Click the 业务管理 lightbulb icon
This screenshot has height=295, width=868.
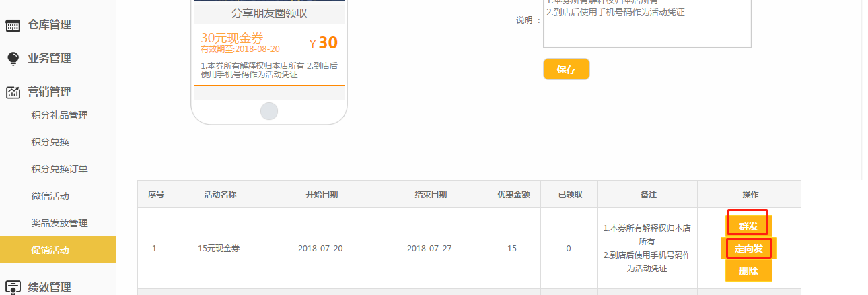[13, 59]
